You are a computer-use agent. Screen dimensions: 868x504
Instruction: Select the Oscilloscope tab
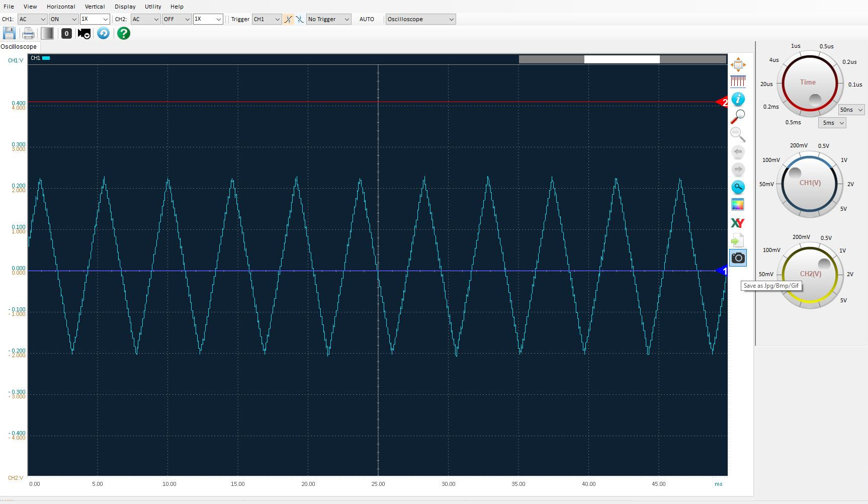(19, 47)
